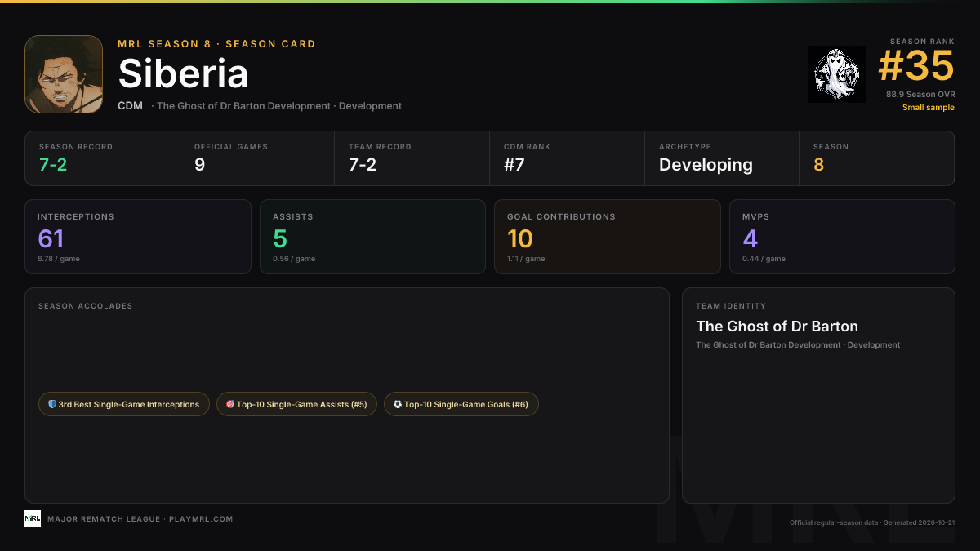980x551 pixels.
Task: Click the Siberia player avatar image
Action: pyautogui.click(x=64, y=74)
